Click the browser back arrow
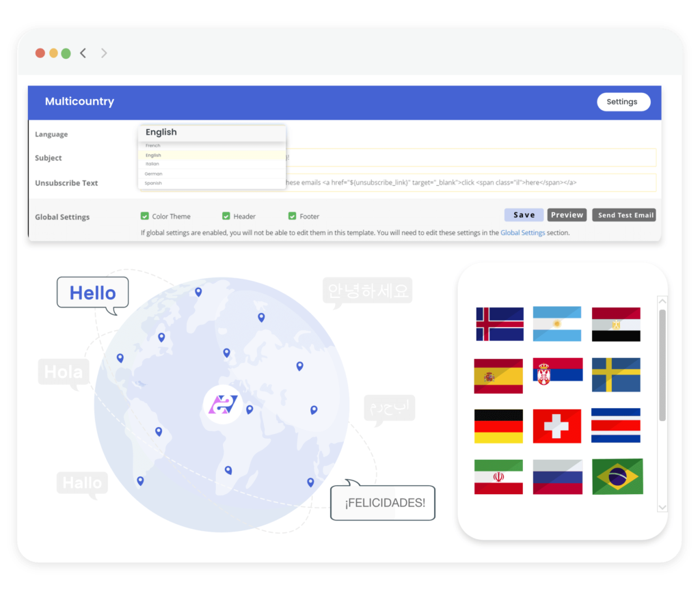Image resolution: width=700 pixels, height=600 pixels. (83, 53)
